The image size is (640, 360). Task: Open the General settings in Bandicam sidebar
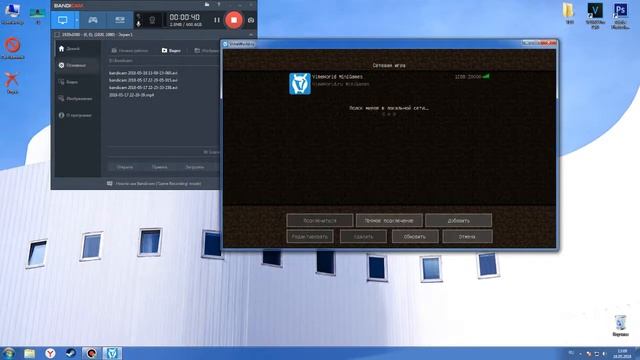click(x=73, y=65)
